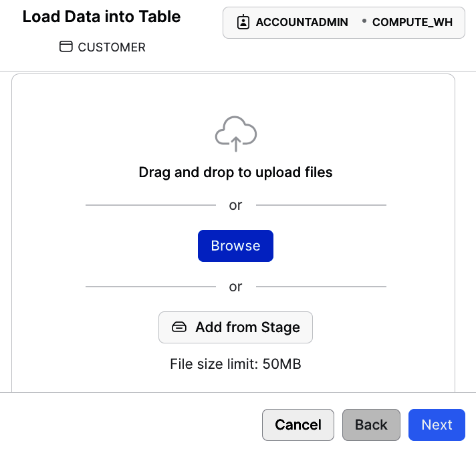Click the role badge icon next to ACCOUNTADMIN
Viewport: 476px width, 453px height.
pos(243,22)
